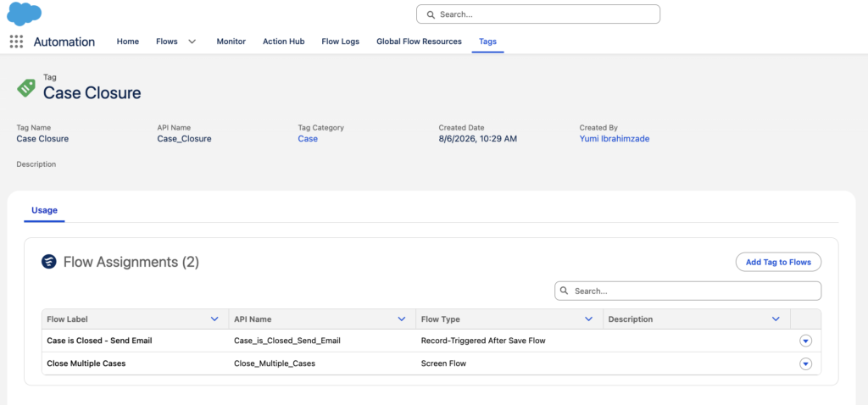Switch to the Monitor tab
Image resolution: width=868 pixels, height=405 pixels.
point(231,42)
